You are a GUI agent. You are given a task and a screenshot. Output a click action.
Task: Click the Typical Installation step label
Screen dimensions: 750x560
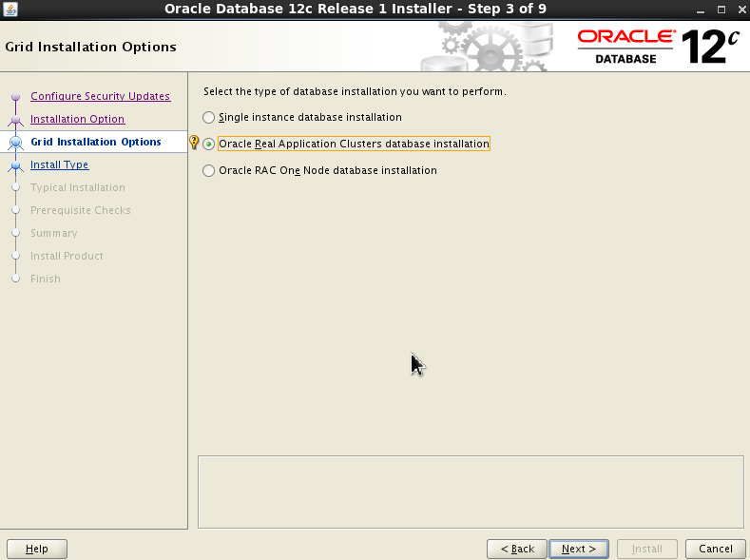[78, 187]
